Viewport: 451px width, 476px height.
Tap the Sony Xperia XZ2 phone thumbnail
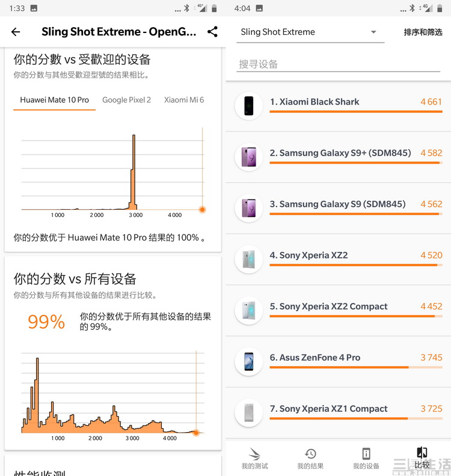click(x=248, y=259)
